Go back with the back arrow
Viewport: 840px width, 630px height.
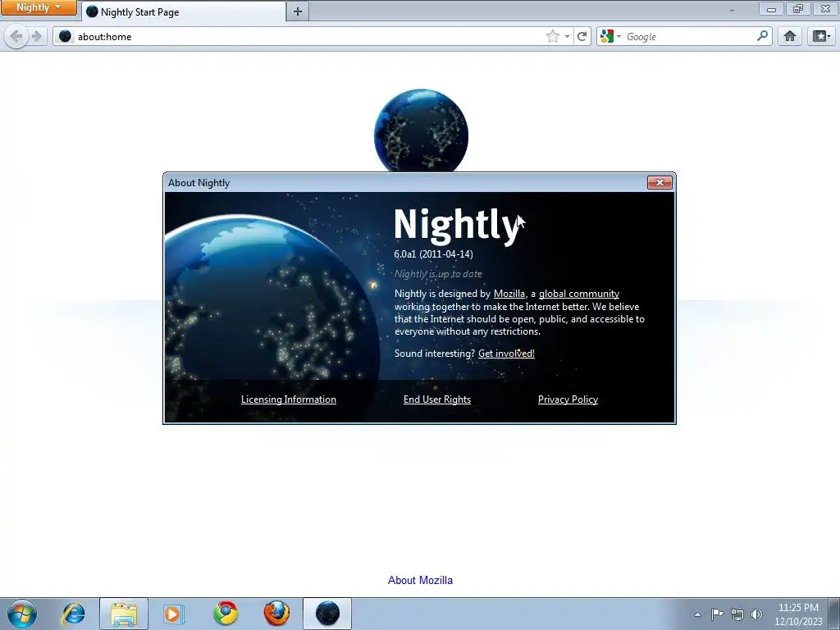pyautogui.click(x=16, y=36)
